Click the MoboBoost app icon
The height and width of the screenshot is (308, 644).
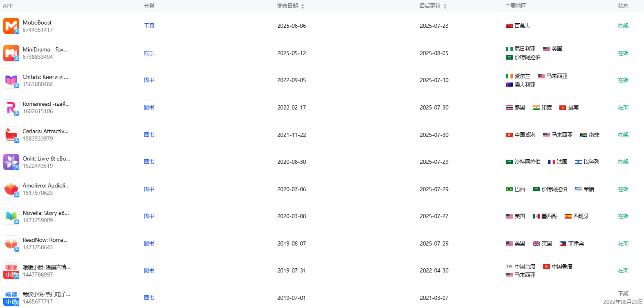point(11,26)
